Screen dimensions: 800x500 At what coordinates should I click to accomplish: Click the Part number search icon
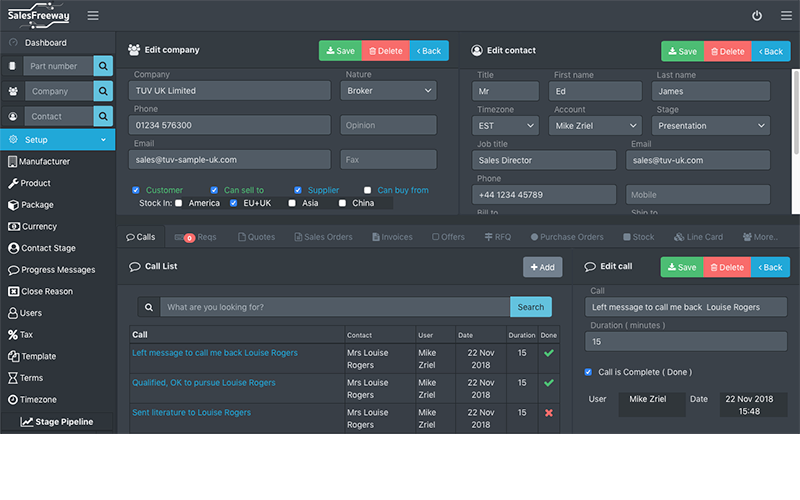tap(103, 66)
